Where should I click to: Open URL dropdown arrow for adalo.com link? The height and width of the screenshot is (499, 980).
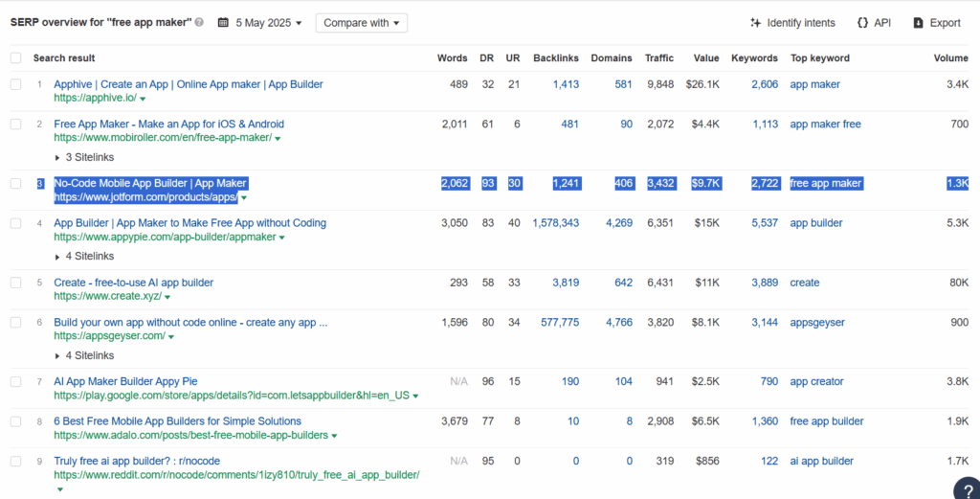[x=334, y=436]
